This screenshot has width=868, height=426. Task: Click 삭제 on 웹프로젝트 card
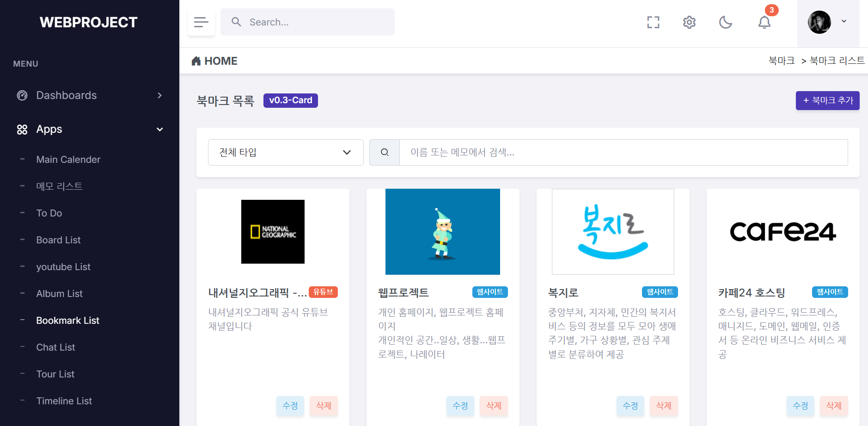[494, 406]
